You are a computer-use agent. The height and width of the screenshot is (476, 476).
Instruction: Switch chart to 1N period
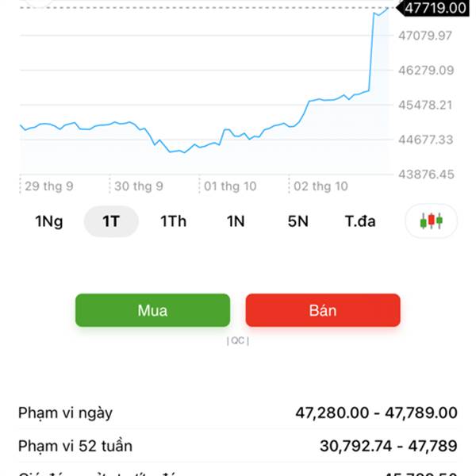click(236, 221)
